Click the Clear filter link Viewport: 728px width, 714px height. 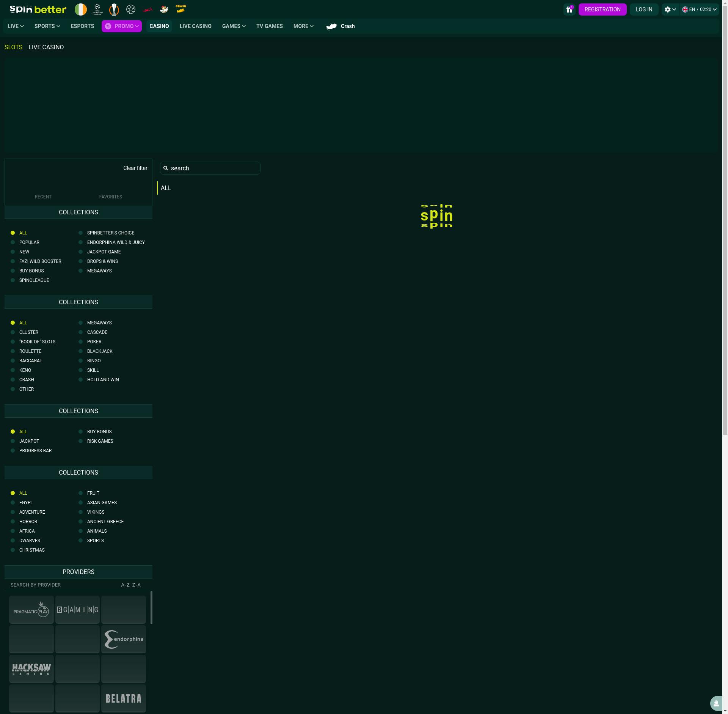(135, 168)
